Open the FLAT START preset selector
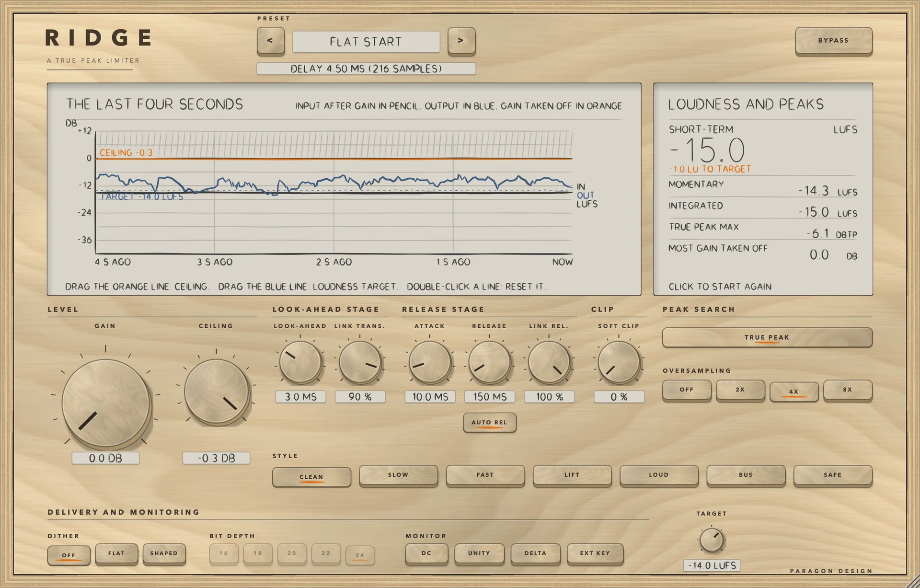 pos(366,42)
